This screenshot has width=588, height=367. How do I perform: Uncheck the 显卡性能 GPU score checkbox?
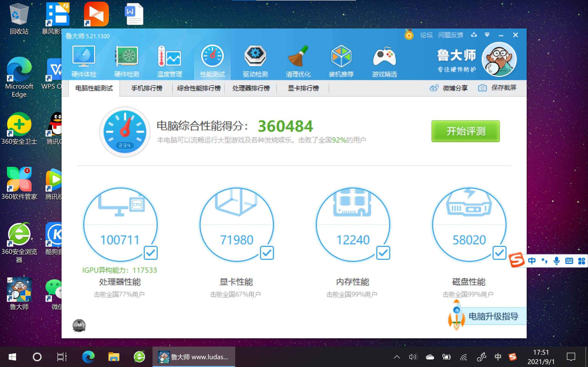click(x=267, y=253)
